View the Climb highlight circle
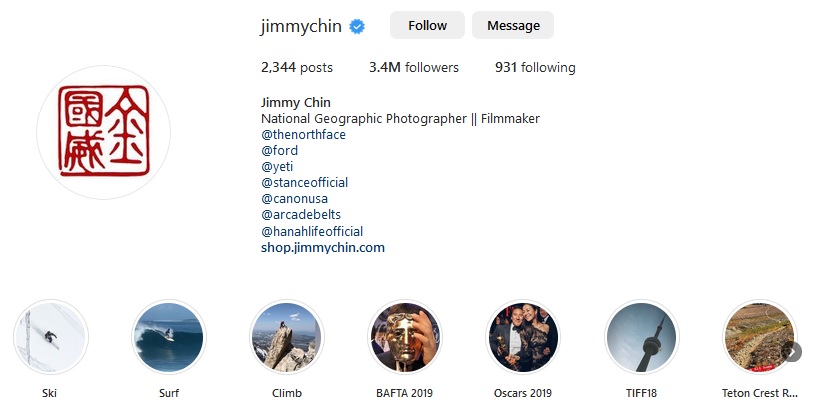This screenshot has height=412, width=821. point(287,337)
